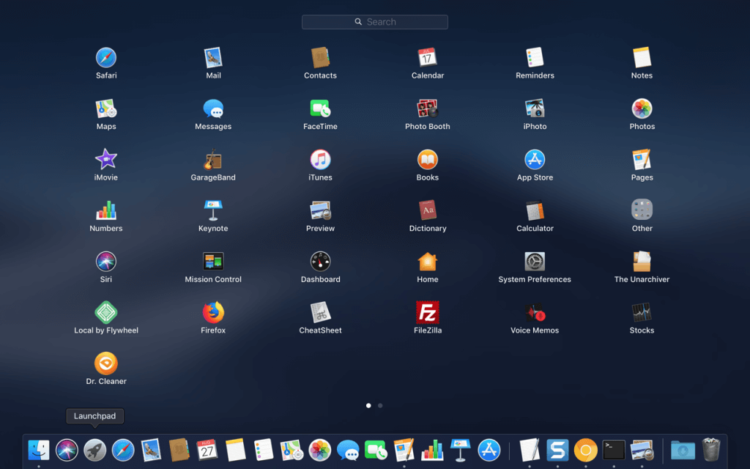Open Maps from the Launchpad grid
750x469 pixels.
(x=106, y=109)
